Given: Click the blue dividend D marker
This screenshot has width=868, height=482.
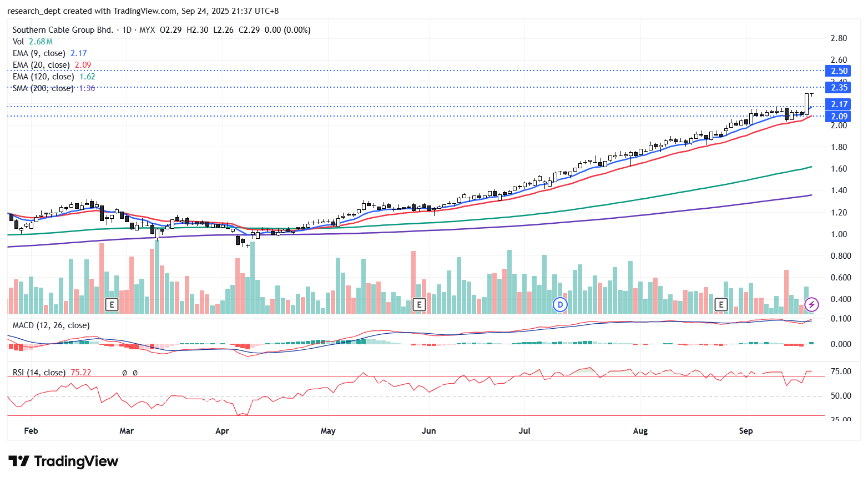Looking at the screenshot, I should [560, 304].
